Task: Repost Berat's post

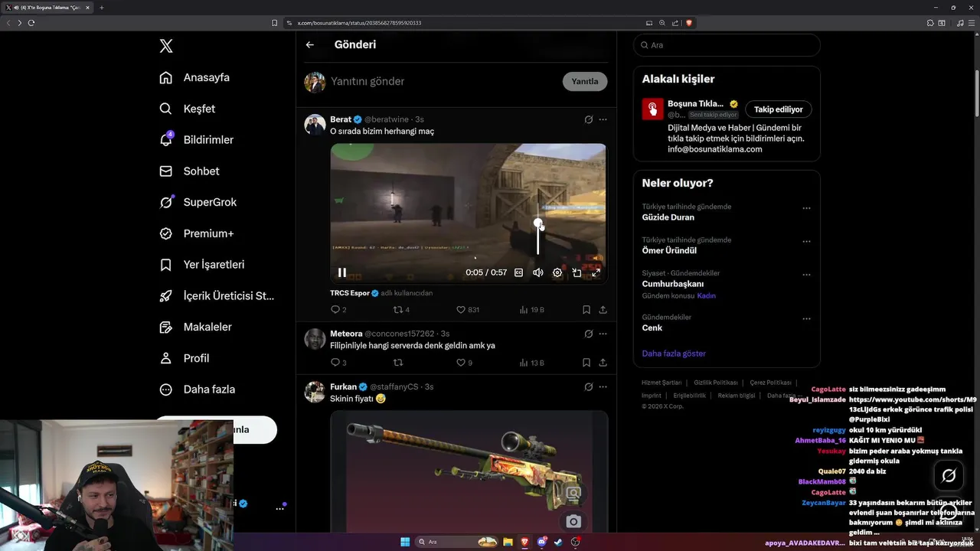Action: 400,310
